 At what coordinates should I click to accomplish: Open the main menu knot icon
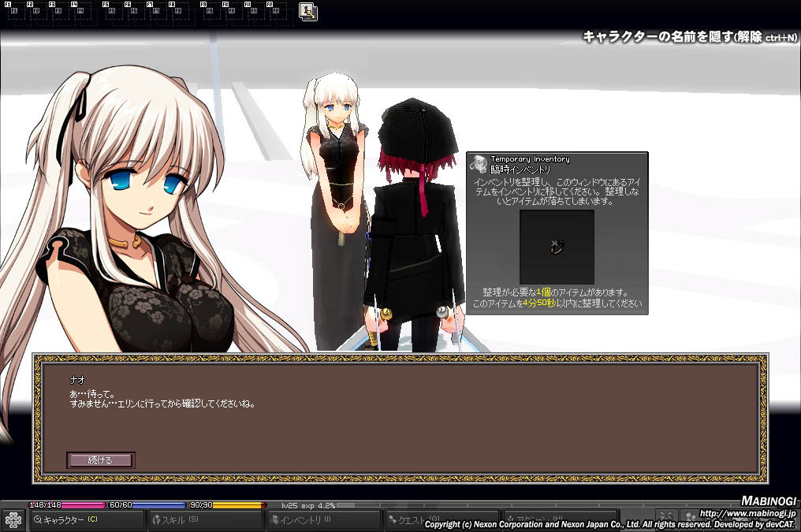point(13,519)
